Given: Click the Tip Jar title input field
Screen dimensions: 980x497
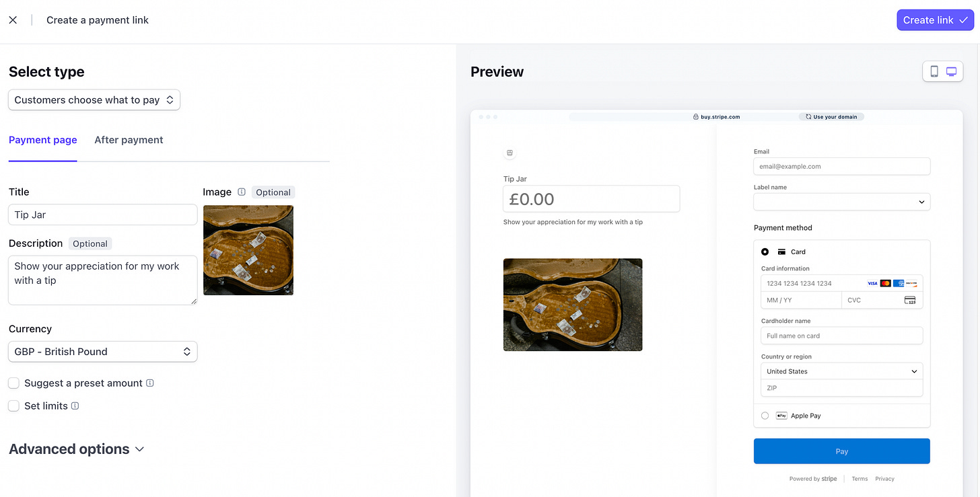Looking at the screenshot, I should (x=103, y=215).
